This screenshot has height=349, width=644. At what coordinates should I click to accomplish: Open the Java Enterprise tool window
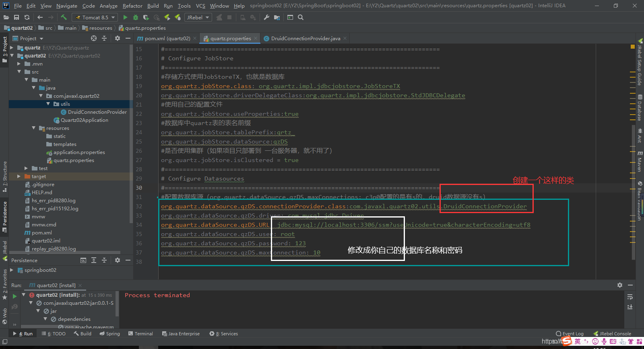[181, 334]
